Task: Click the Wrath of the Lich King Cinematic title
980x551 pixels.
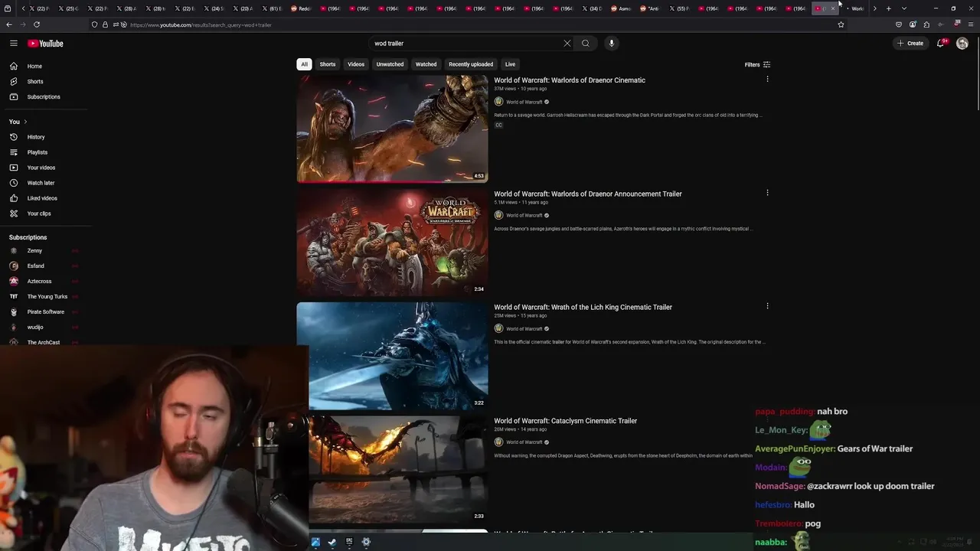Action: click(x=583, y=307)
